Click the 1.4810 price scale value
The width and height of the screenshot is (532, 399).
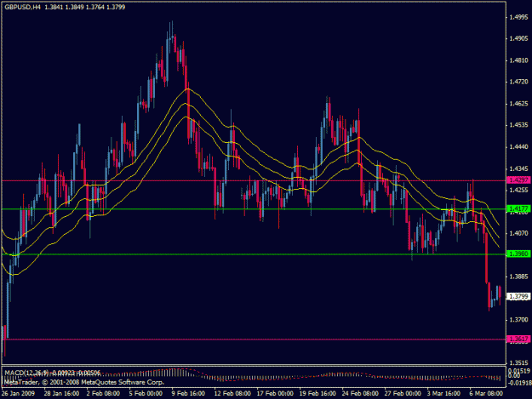519,60
